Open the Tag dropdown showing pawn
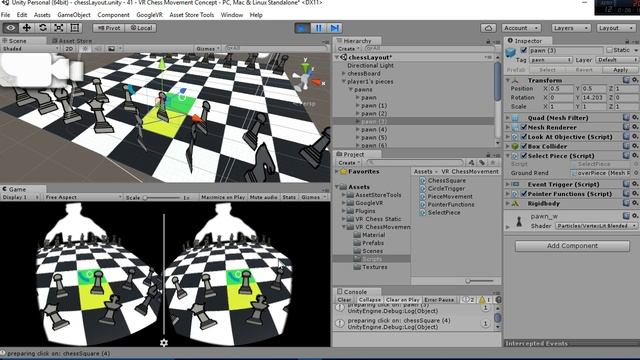The image size is (640, 360). click(x=551, y=60)
